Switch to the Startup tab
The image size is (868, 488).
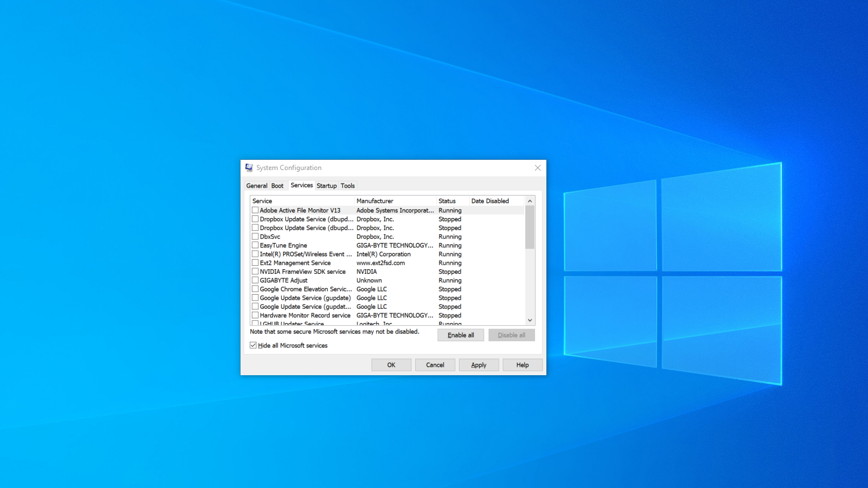click(x=327, y=185)
